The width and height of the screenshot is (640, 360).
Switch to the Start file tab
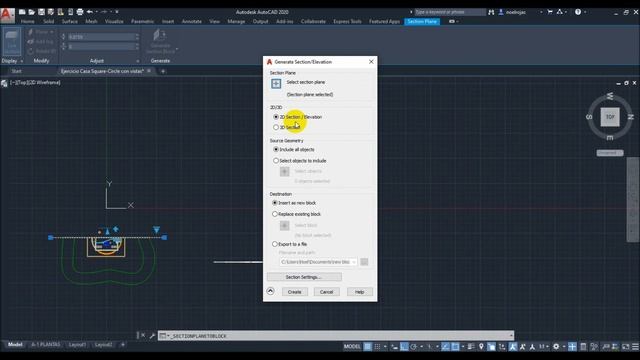pyautogui.click(x=16, y=71)
